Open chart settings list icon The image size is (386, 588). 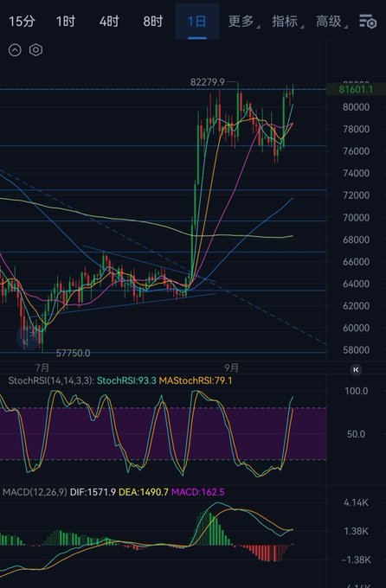[368, 22]
